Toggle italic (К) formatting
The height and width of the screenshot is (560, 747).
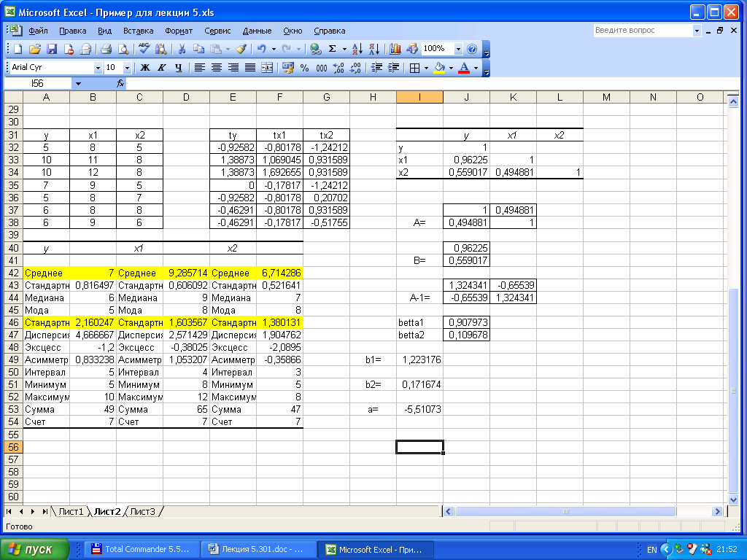[x=162, y=68]
